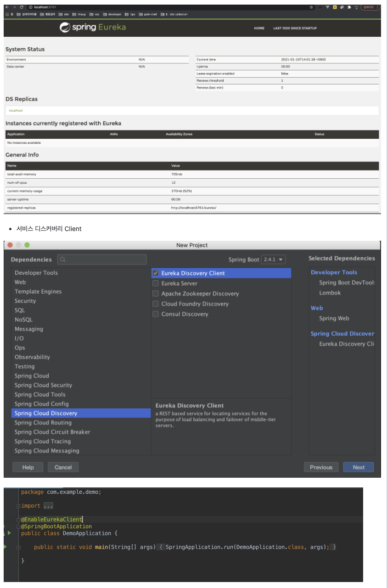This screenshot has height=588, width=387.
Task: Click the browser forward arrow
Action: [x=14, y=7]
